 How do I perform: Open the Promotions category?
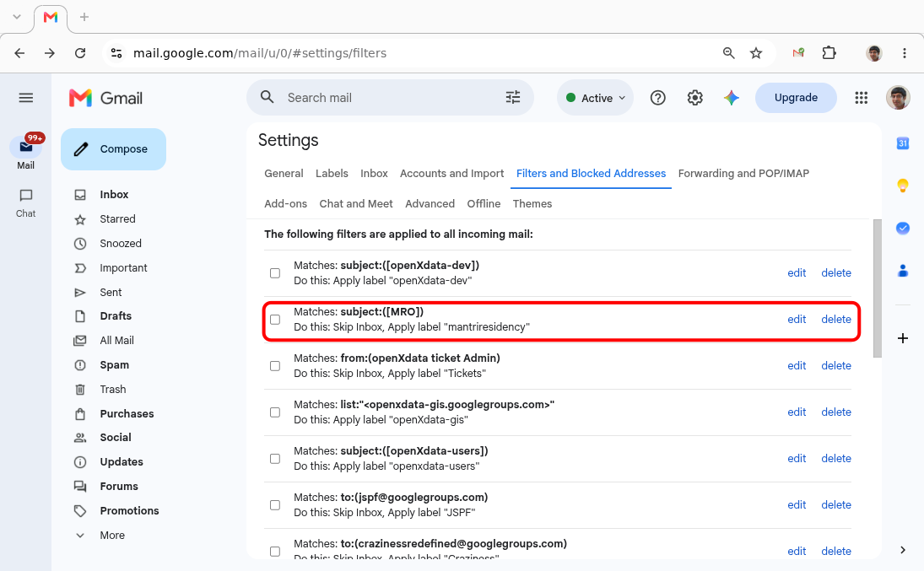click(129, 511)
